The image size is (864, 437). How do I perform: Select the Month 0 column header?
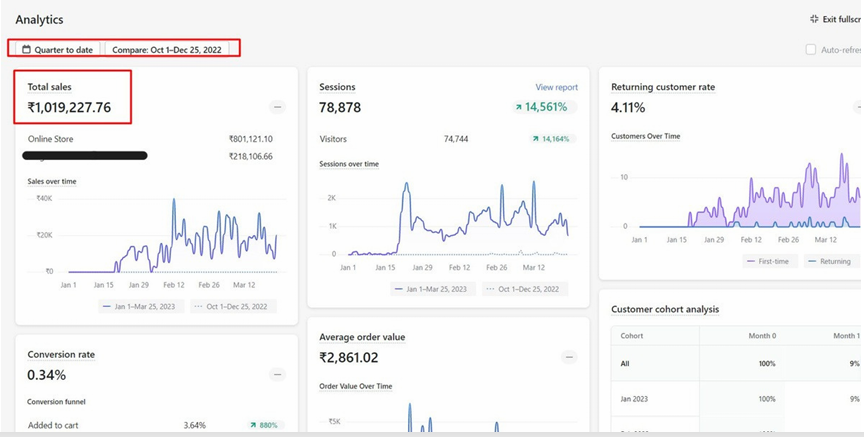pyautogui.click(x=760, y=336)
